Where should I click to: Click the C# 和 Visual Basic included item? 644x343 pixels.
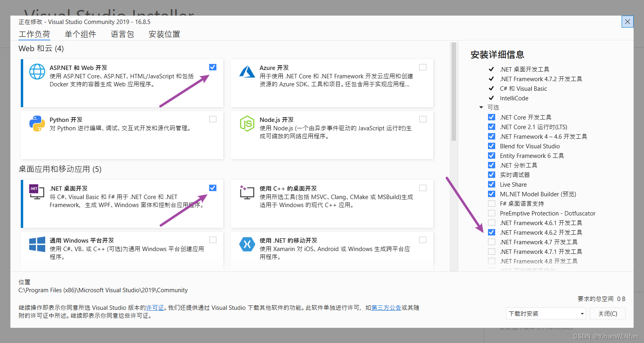(523, 88)
